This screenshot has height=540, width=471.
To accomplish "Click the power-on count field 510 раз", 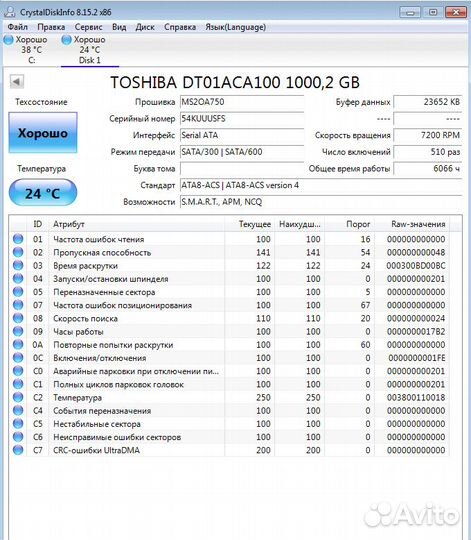I will [x=428, y=152].
